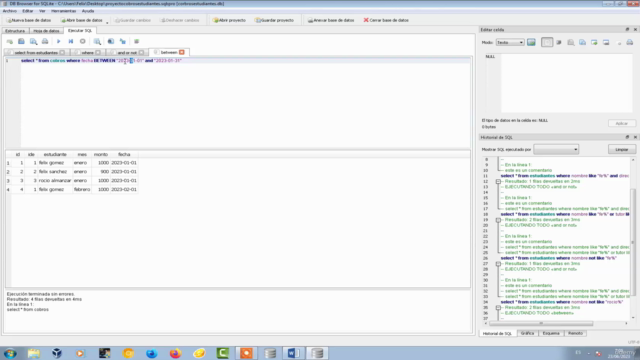Switch to the Hoja de datos tab
The image size is (640, 360).
pyautogui.click(x=46, y=31)
